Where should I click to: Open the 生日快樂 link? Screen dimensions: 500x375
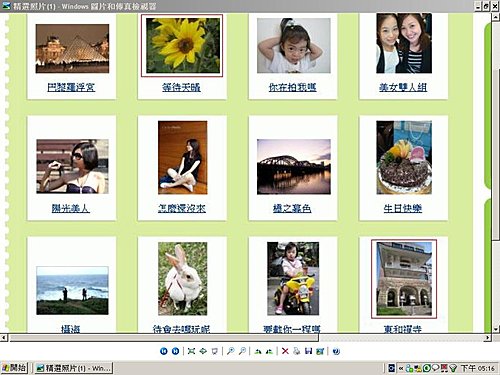pyautogui.click(x=403, y=208)
